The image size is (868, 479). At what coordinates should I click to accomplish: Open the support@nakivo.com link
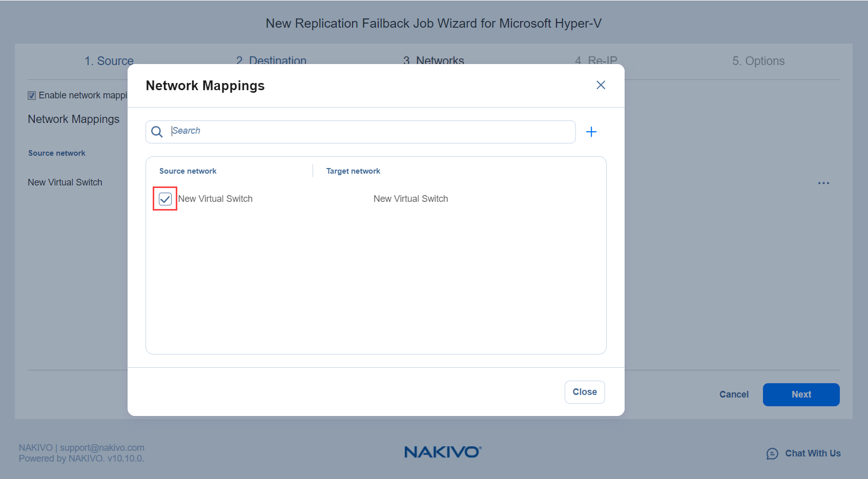tap(102, 448)
